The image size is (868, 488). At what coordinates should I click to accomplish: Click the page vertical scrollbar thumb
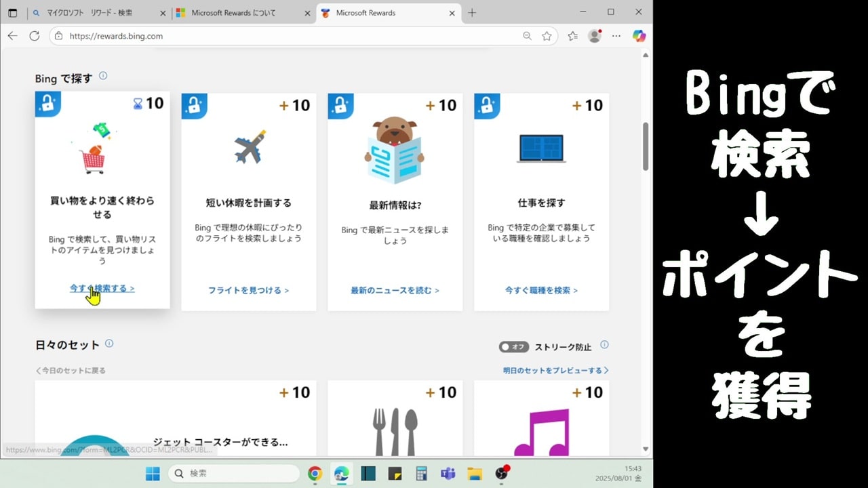click(x=646, y=146)
